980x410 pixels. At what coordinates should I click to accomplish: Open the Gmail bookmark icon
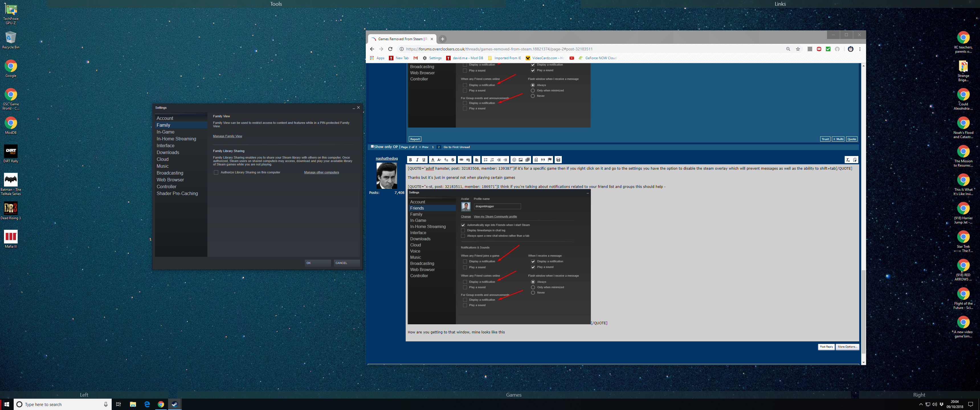click(416, 58)
